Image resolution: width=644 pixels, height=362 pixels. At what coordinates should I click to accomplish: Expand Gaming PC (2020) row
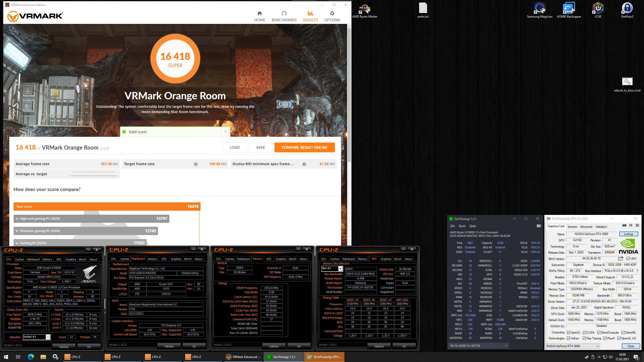(80, 243)
